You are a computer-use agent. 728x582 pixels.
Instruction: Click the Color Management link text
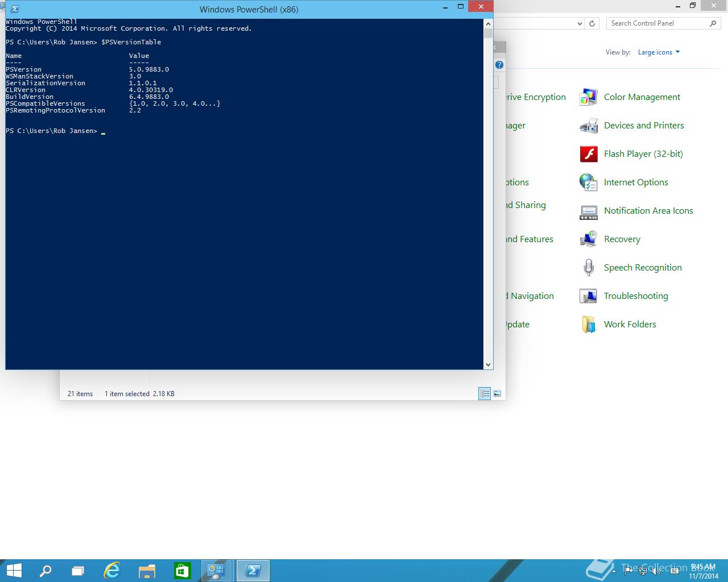(x=642, y=97)
